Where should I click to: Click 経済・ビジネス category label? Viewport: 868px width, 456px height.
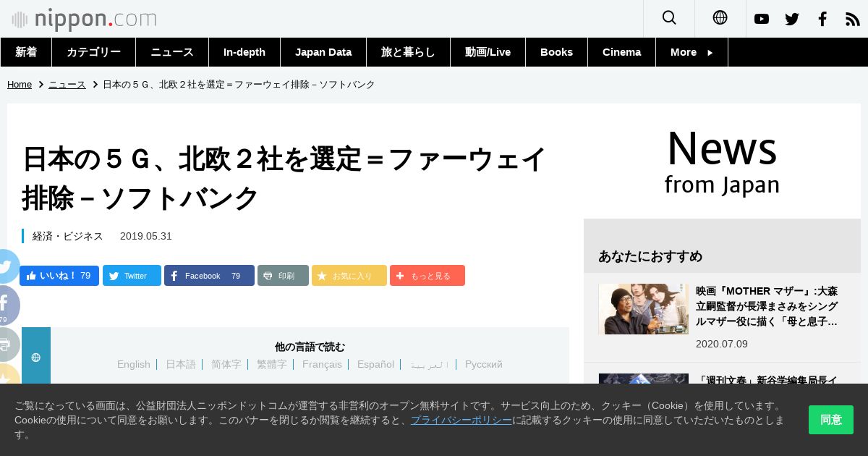(68, 236)
